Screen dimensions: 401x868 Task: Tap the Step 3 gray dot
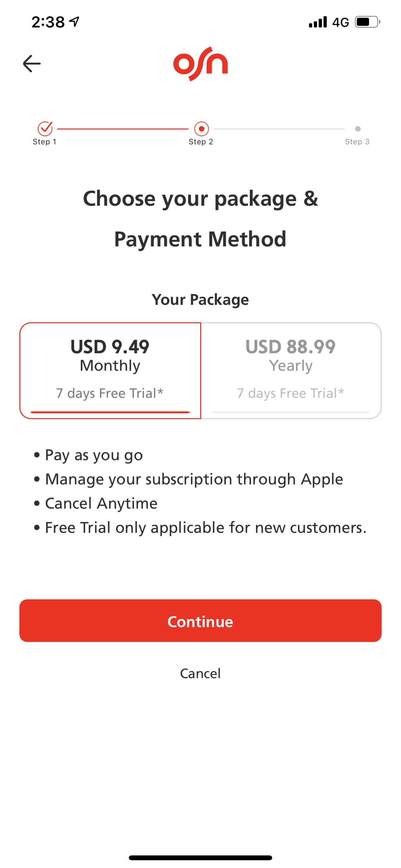coord(357,129)
